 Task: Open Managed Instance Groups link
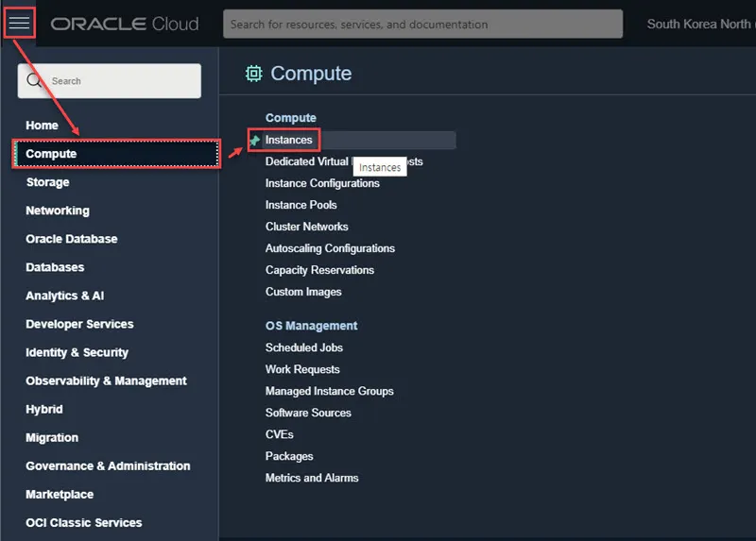tap(329, 391)
